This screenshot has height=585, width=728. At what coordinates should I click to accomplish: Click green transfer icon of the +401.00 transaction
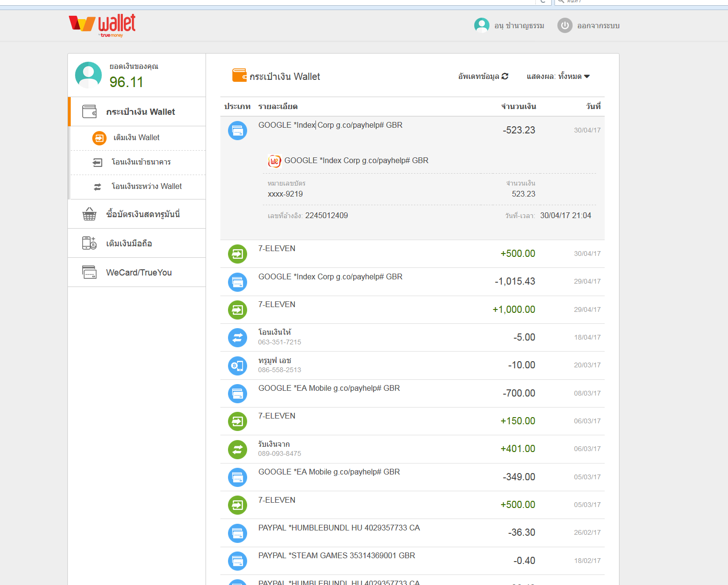point(238,449)
